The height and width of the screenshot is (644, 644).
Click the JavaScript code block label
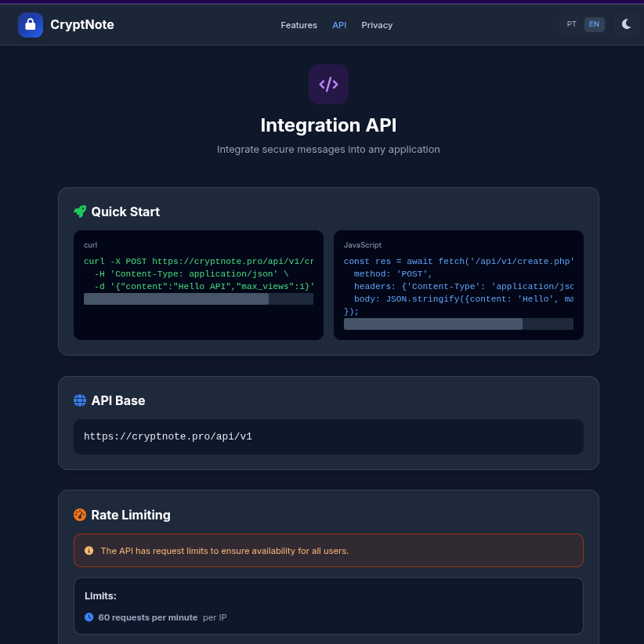(362, 245)
